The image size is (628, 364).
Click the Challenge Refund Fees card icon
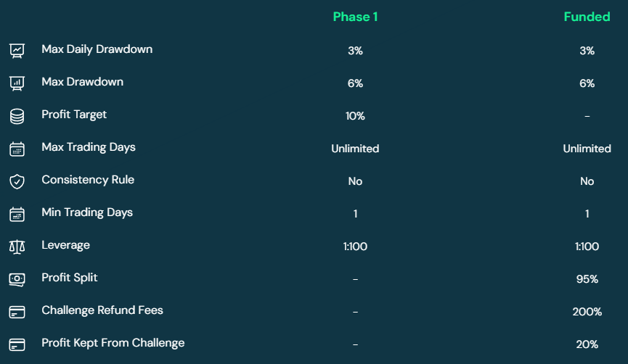point(17,312)
